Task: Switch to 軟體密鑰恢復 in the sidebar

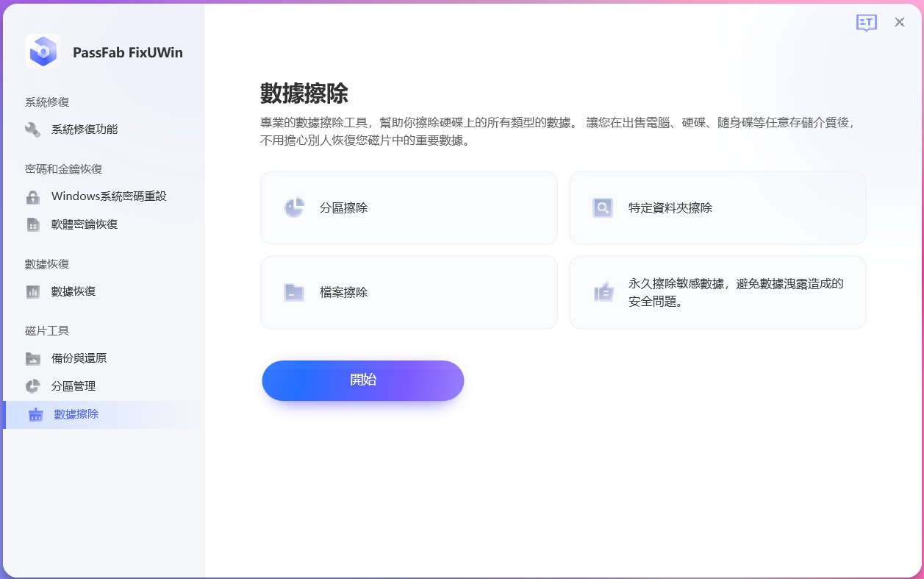Action: [85, 224]
